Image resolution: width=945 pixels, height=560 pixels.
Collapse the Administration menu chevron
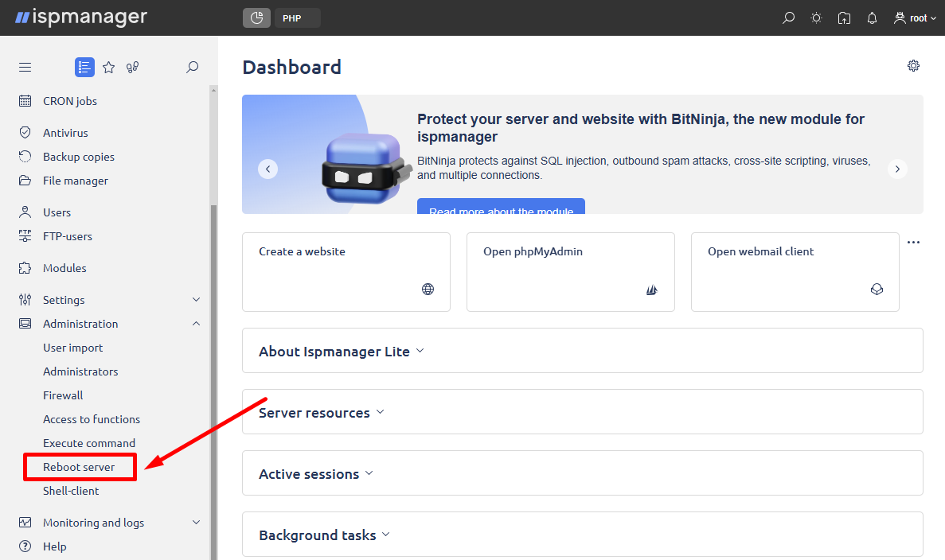[196, 324]
